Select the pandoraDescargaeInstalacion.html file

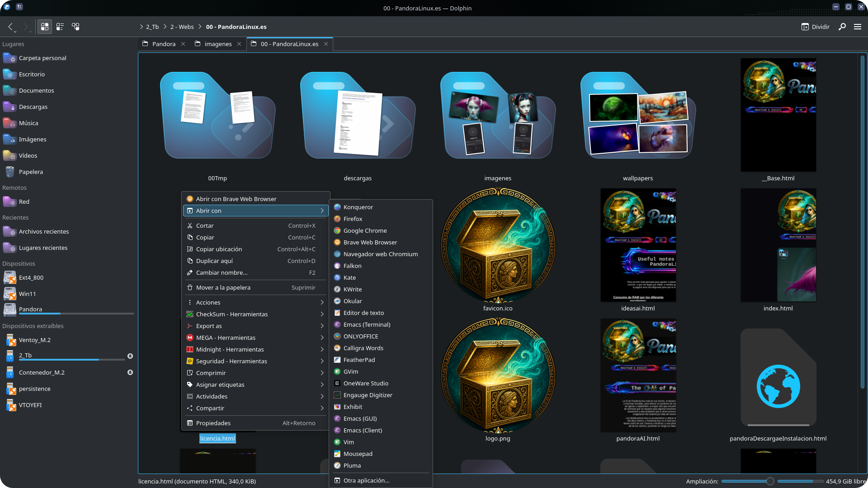[x=778, y=377]
